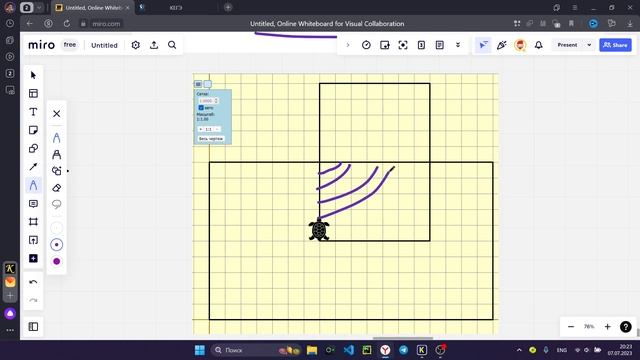Expand the Present dropdown arrow
This screenshot has height=360, width=640.
[x=589, y=45]
